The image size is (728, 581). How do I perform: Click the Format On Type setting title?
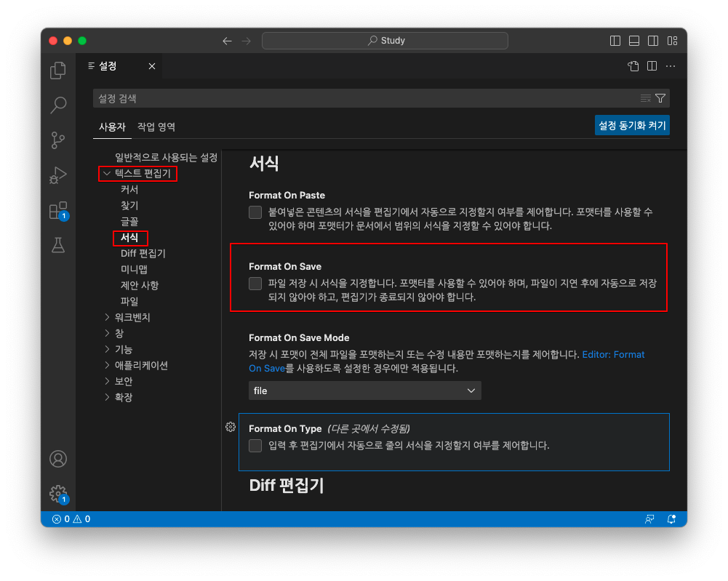(285, 429)
